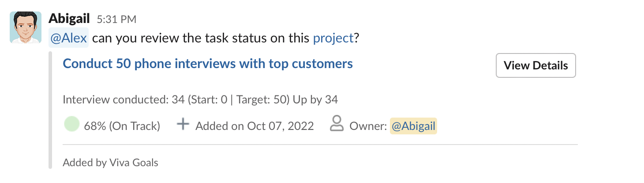Click the gray attachment bar on left

pyautogui.click(x=50, y=110)
